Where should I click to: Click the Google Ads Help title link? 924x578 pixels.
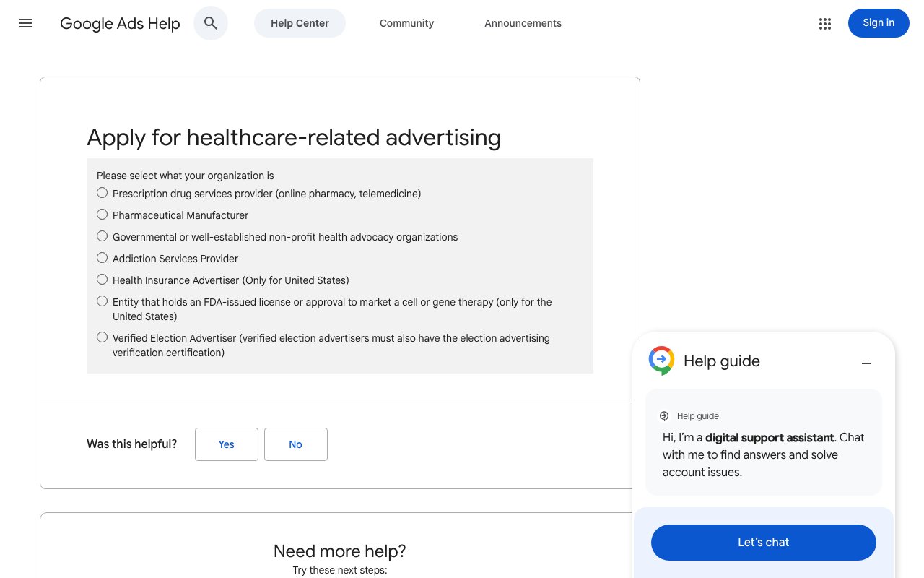click(x=120, y=23)
